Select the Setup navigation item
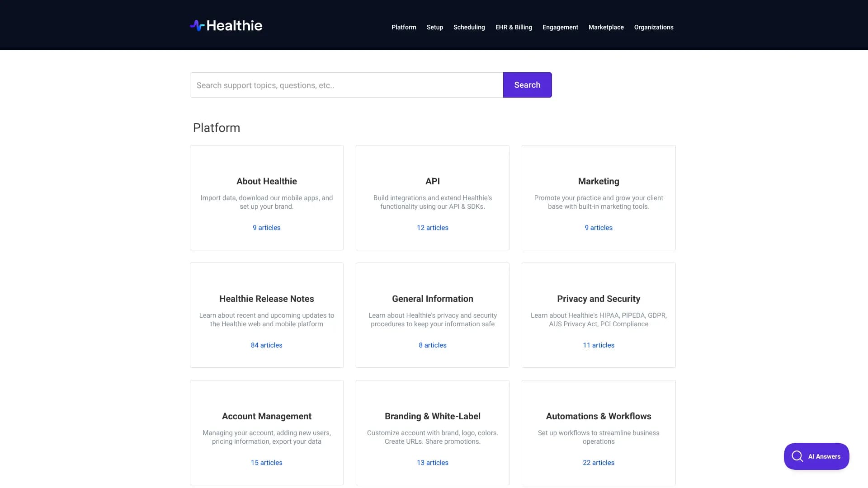This screenshot has width=868, height=488. click(x=434, y=27)
